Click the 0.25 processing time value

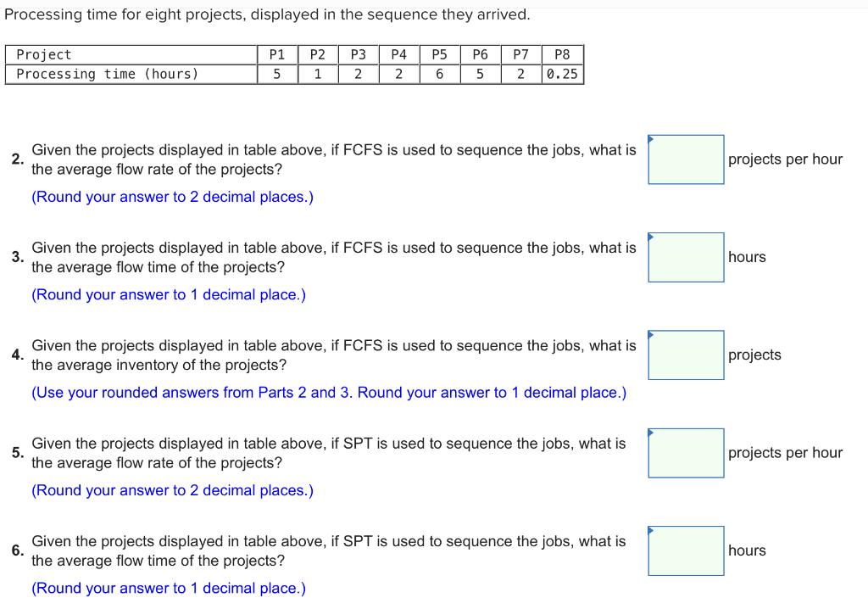[562, 74]
